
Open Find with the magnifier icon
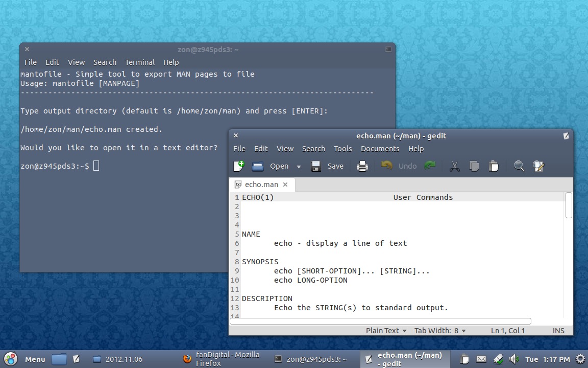pos(519,166)
